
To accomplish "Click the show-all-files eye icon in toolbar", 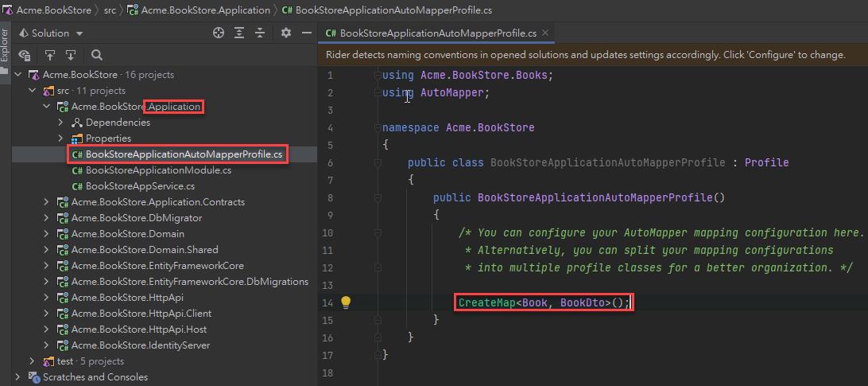I will (x=25, y=55).
